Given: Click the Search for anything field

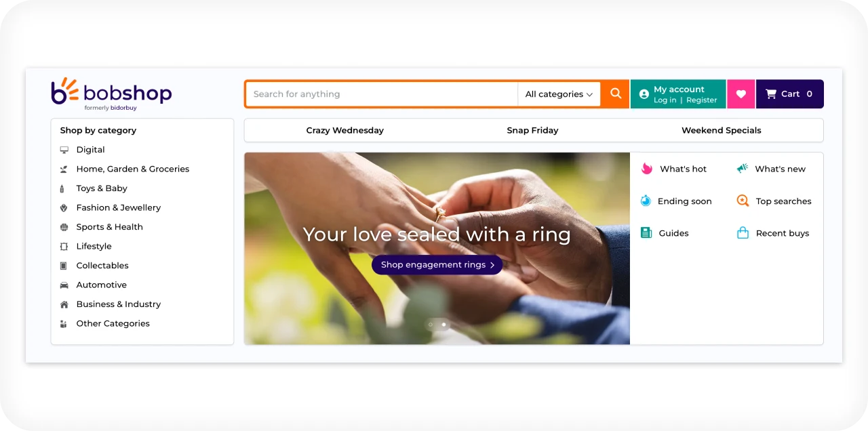Looking at the screenshot, I should [382, 94].
